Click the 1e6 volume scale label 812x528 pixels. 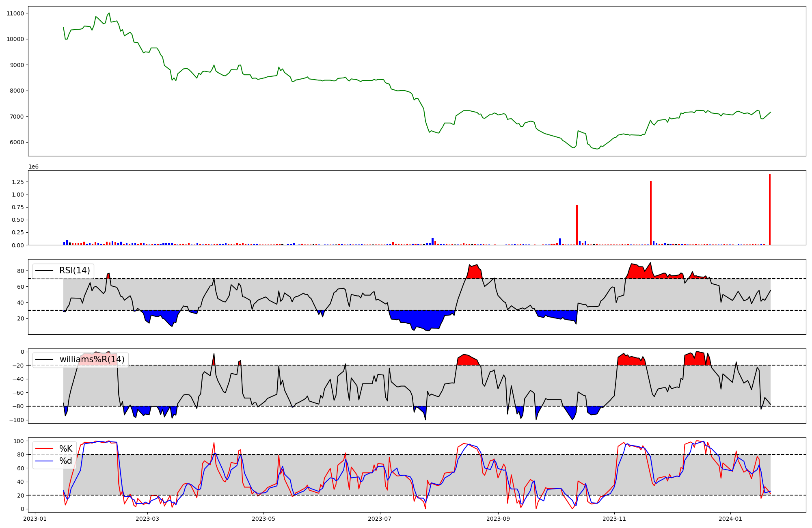pyautogui.click(x=33, y=167)
